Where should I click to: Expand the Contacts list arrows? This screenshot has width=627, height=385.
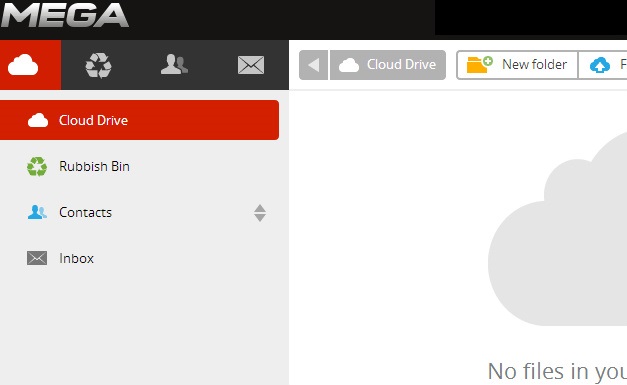260,213
